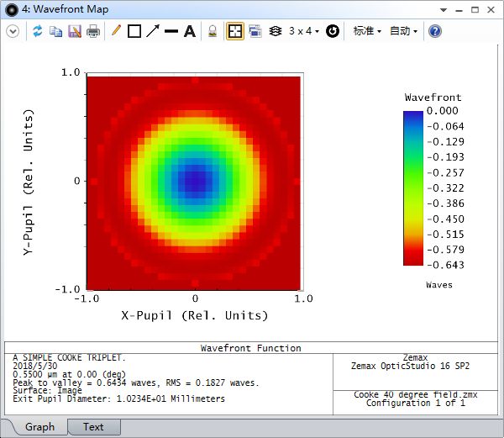The height and width of the screenshot is (438, 504).
Task: Toggle the window lock icon
Action: (213, 31)
